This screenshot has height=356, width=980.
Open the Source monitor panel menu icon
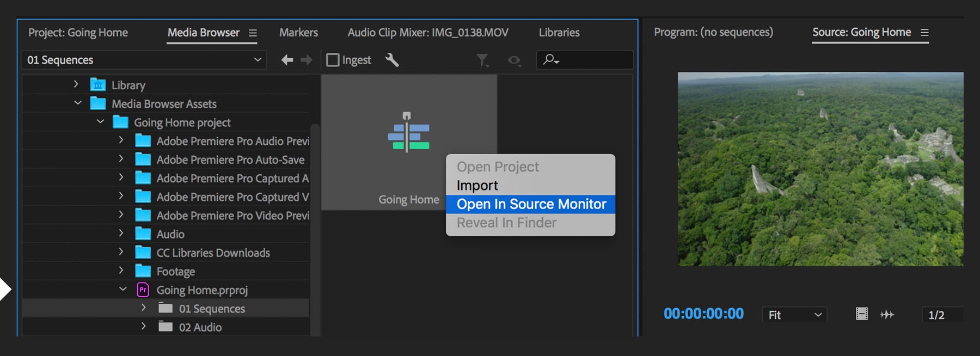tap(924, 33)
